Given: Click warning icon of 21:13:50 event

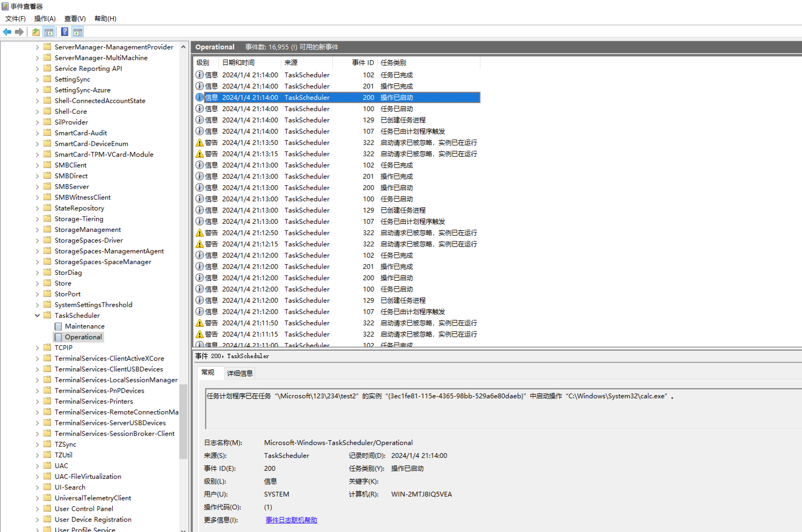Looking at the screenshot, I should pyautogui.click(x=199, y=143).
